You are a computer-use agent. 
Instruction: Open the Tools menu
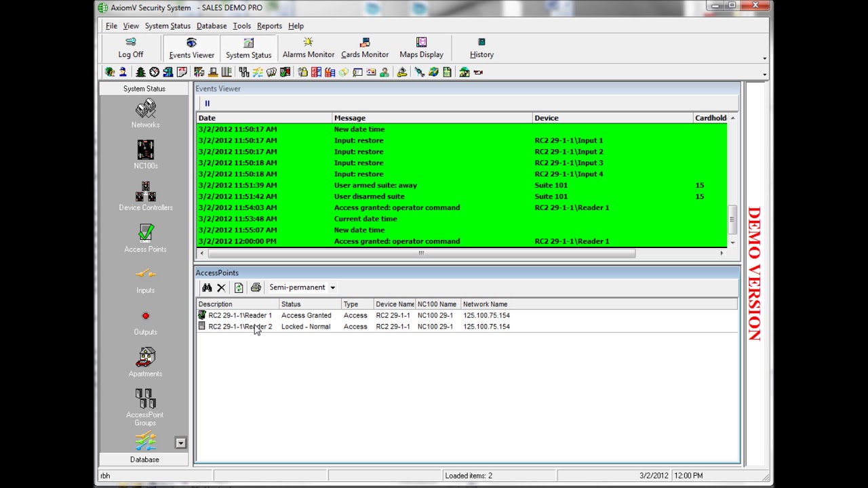pos(241,26)
